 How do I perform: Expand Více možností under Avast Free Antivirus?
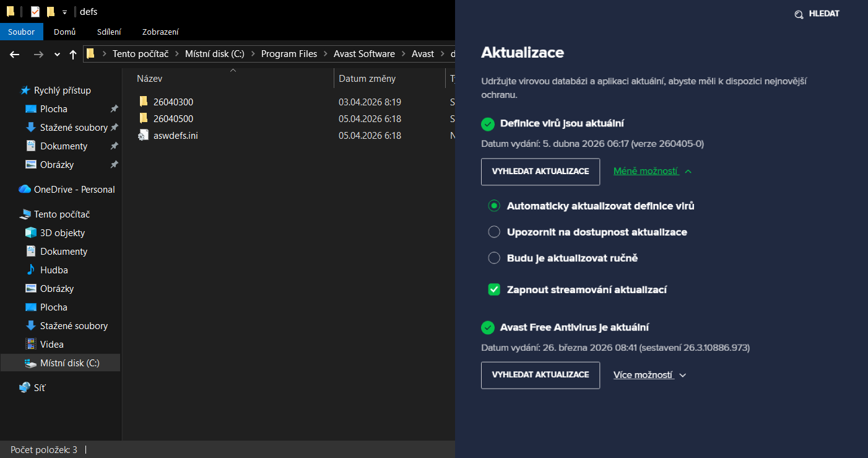pyautogui.click(x=649, y=375)
